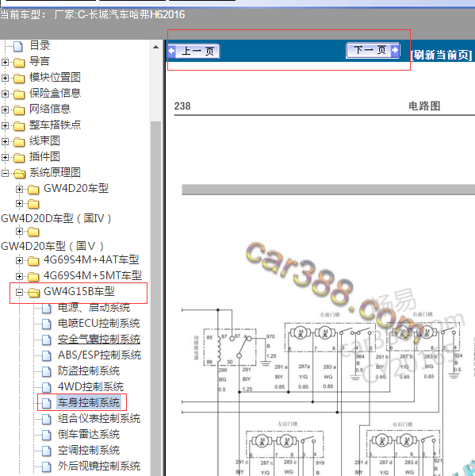Screen dimensions: 475x476
Task: Select the 导言 folder icon
Action: tap(19, 63)
